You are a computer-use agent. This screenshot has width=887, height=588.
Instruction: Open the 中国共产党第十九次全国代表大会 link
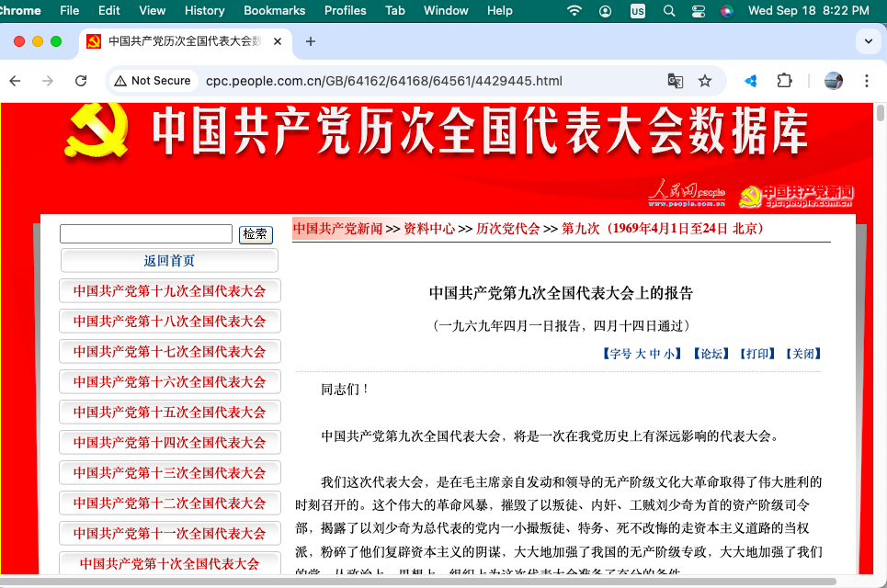(x=169, y=291)
